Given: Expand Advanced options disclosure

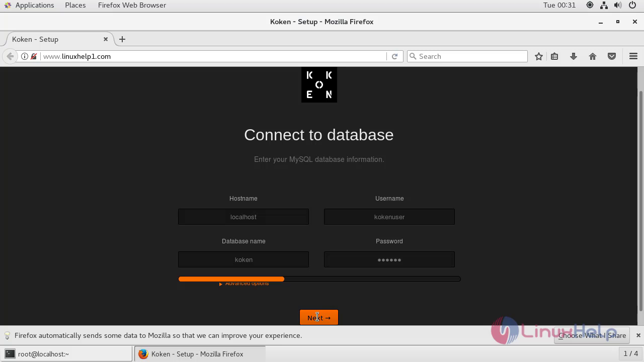Looking at the screenshot, I should click(x=244, y=284).
